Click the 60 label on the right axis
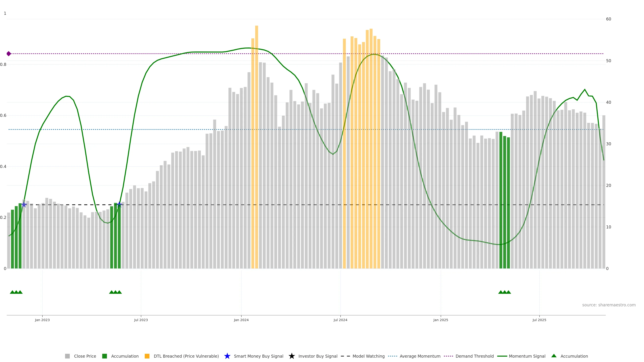Viewport: 644px width, 362px height. [608, 19]
